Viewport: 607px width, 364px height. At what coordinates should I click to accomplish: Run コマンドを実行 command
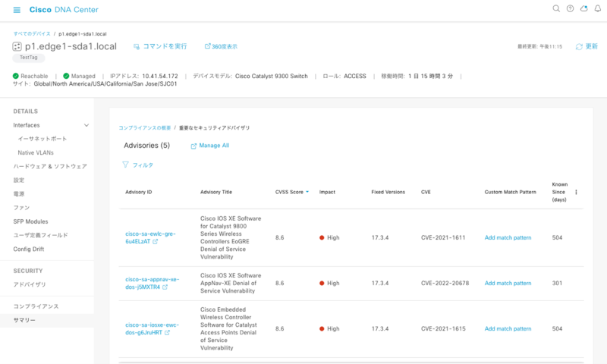[x=165, y=46]
